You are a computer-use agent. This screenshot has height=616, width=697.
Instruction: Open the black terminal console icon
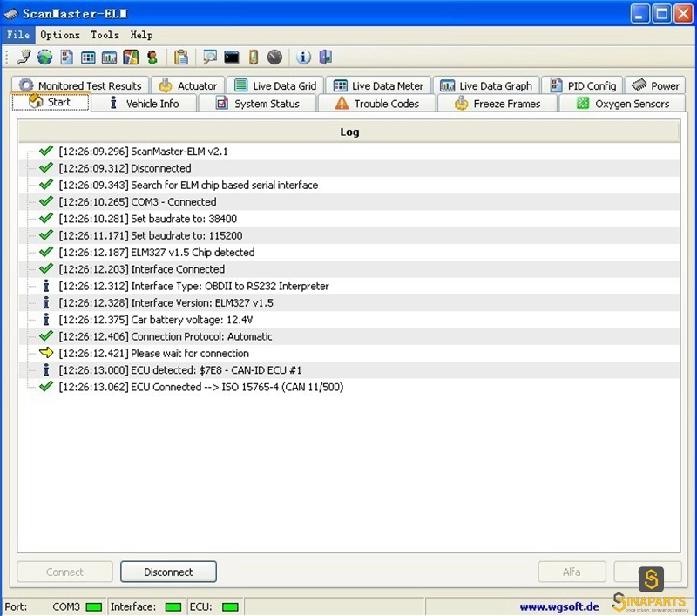pyautogui.click(x=231, y=58)
